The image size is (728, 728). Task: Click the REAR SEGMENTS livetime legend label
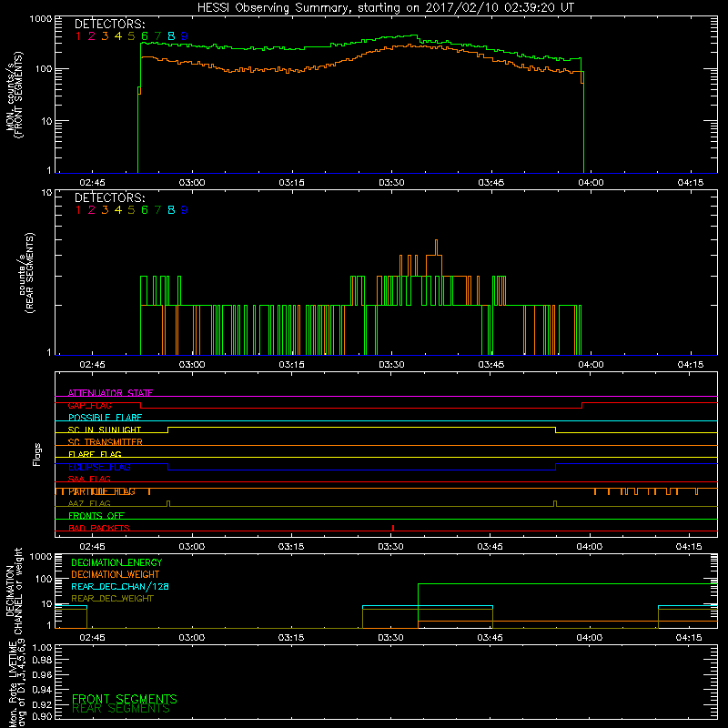121,709
